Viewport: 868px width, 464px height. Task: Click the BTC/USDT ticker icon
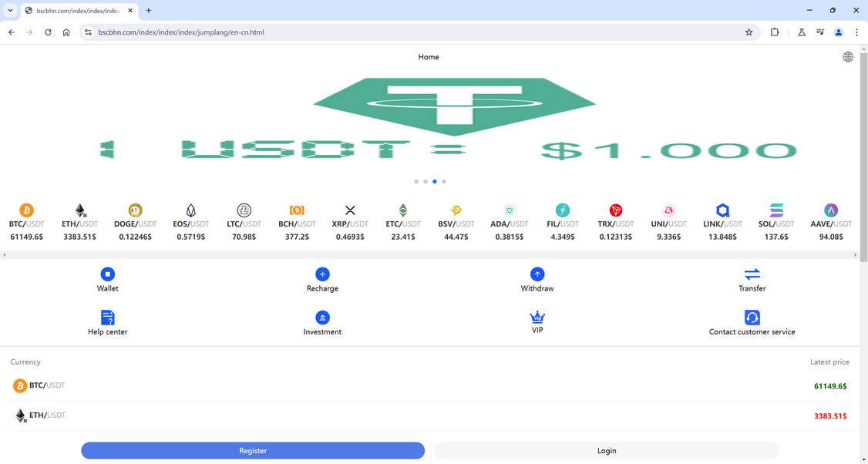coord(25,209)
